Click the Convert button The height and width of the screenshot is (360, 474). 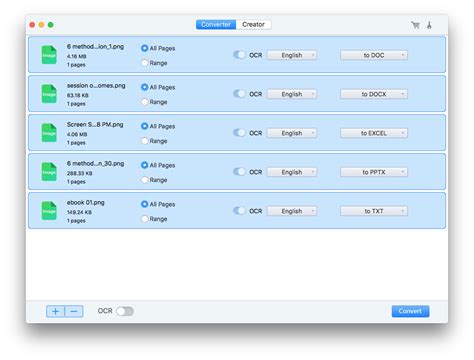pyautogui.click(x=410, y=311)
